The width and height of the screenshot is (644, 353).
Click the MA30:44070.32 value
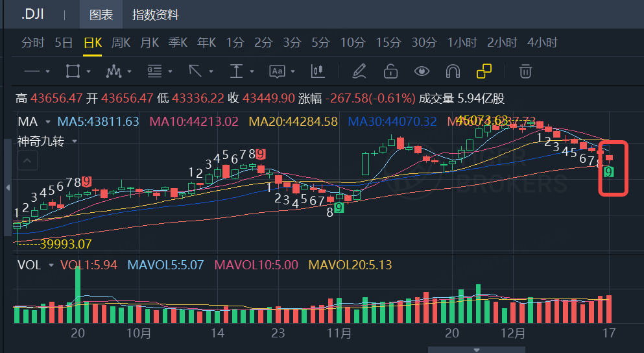392,121
